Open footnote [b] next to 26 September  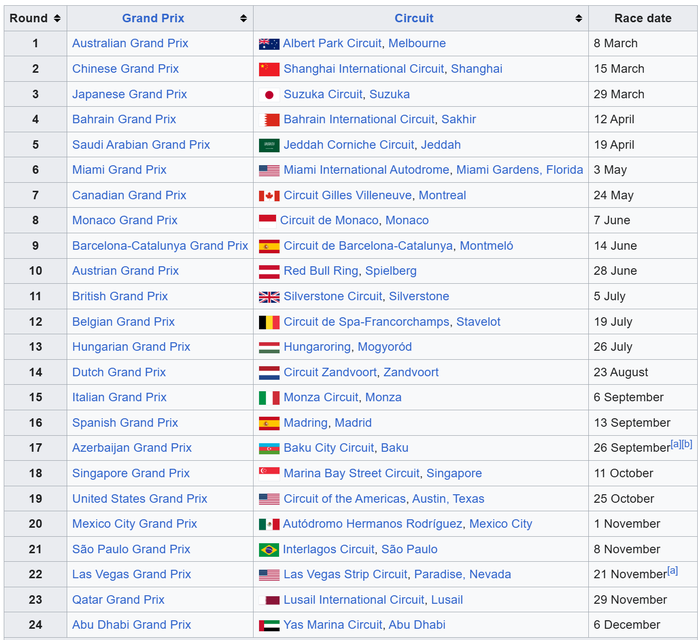pyautogui.click(x=687, y=444)
